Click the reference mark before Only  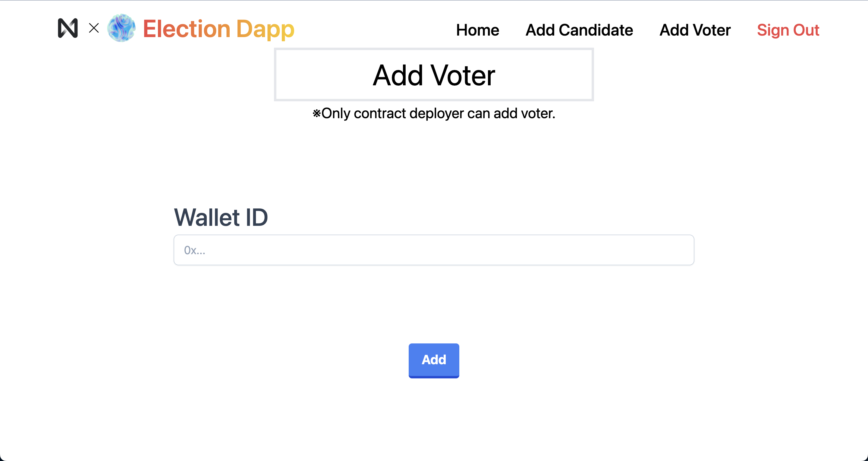pyautogui.click(x=316, y=114)
